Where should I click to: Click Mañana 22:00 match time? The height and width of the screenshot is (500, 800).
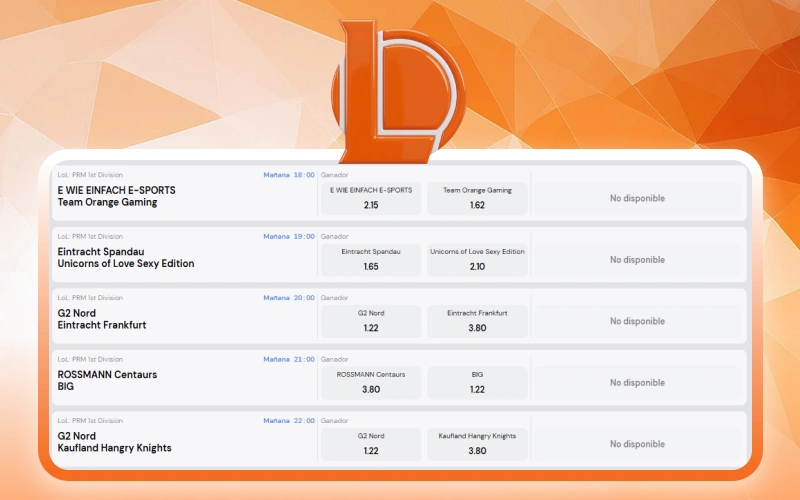coord(289,421)
